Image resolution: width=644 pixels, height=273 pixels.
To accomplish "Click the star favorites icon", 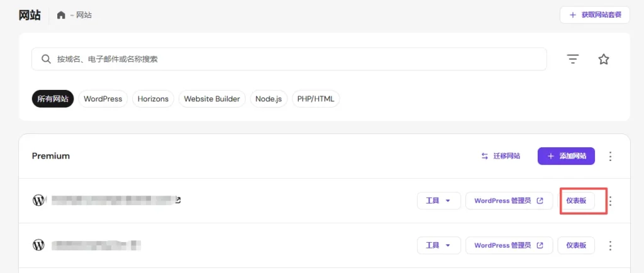I will (604, 59).
